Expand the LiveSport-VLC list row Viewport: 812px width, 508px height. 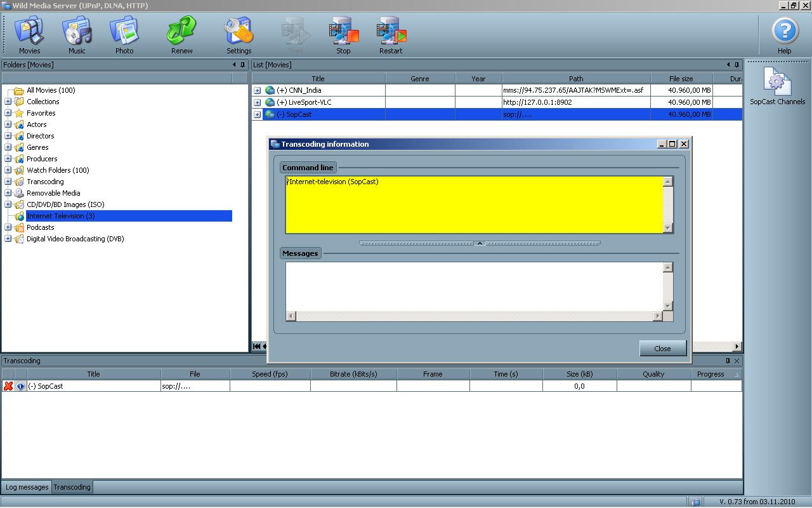pyautogui.click(x=257, y=102)
